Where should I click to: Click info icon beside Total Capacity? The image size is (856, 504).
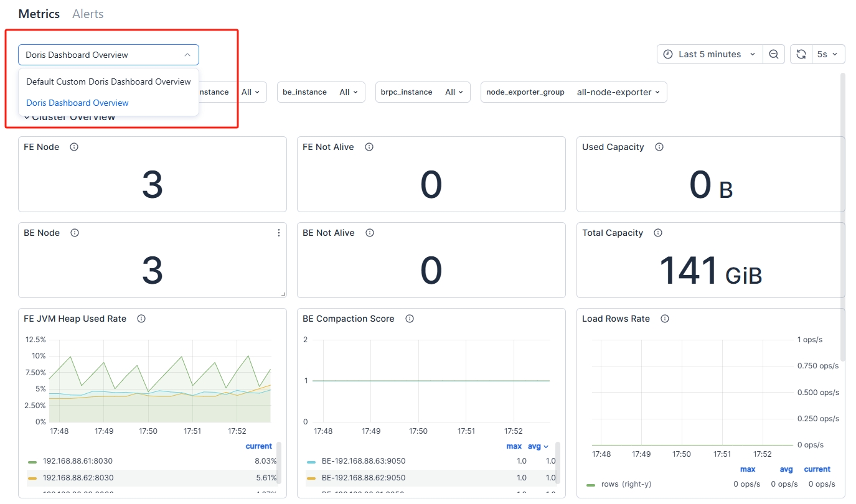point(658,233)
